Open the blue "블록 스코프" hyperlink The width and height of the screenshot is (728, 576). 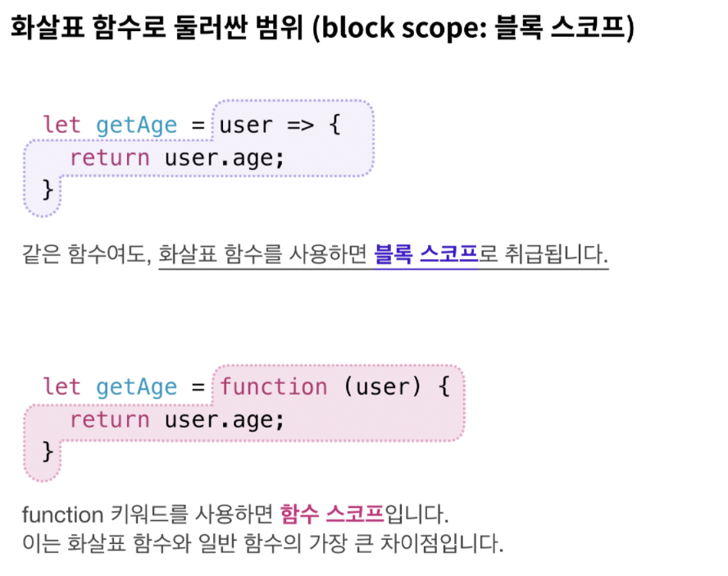point(426,254)
